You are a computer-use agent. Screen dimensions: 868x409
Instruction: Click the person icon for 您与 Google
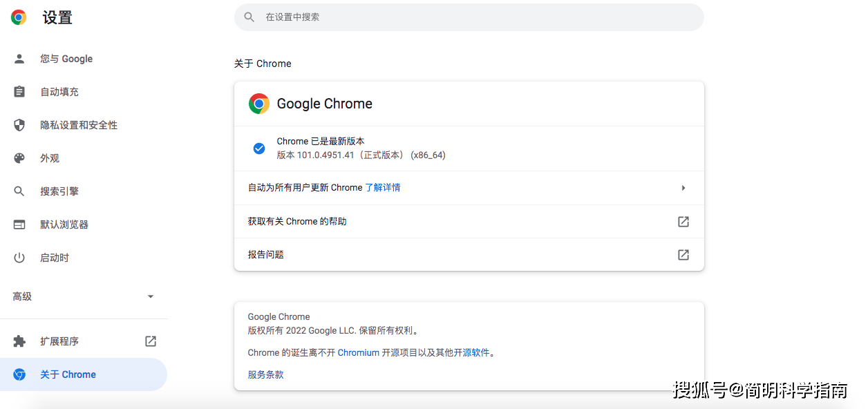coord(19,59)
